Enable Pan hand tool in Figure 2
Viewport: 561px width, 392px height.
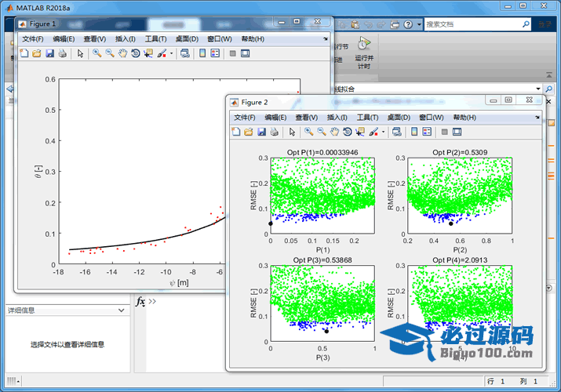(x=334, y=132)
